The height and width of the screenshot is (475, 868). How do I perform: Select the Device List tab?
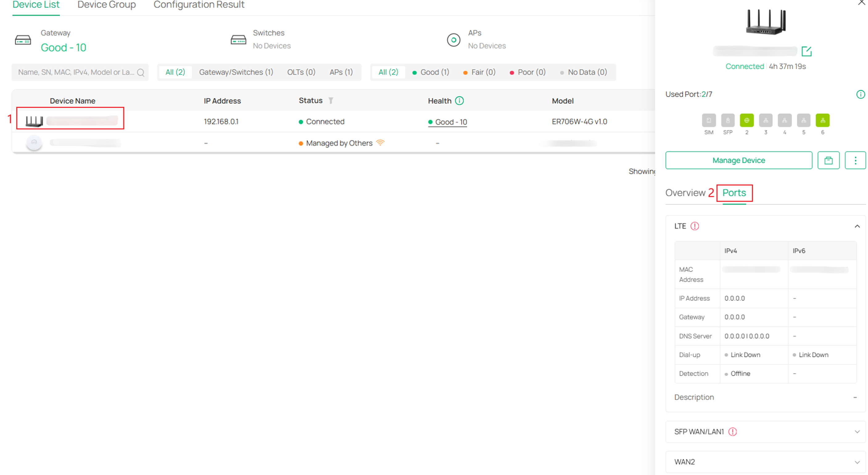click(x=36, y=5)
